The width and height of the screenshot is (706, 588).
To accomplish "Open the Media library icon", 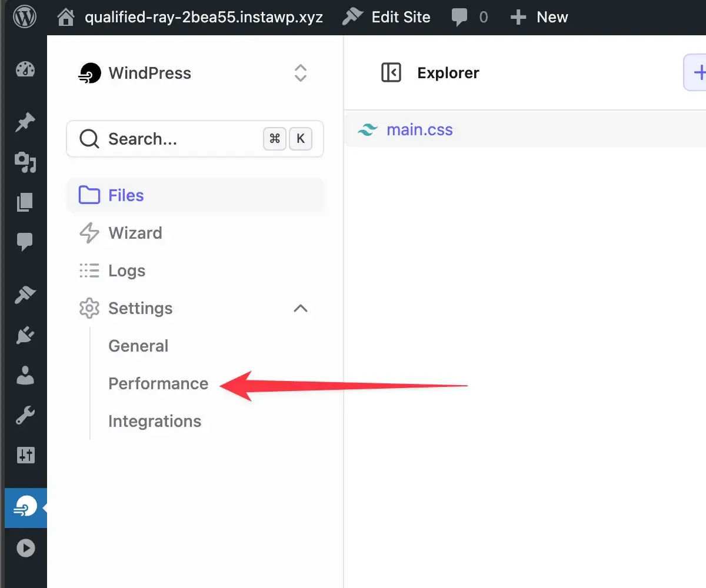I will coord(25,163).
